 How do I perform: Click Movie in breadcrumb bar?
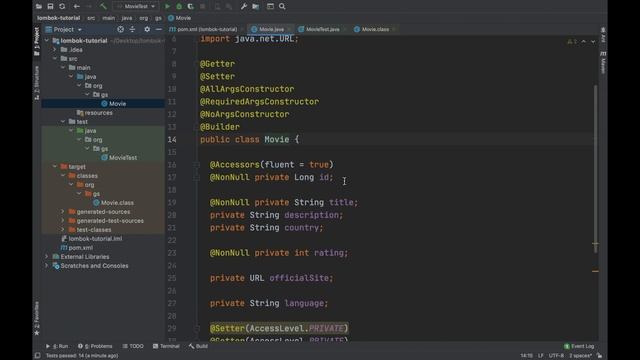(x=180, y=18)
